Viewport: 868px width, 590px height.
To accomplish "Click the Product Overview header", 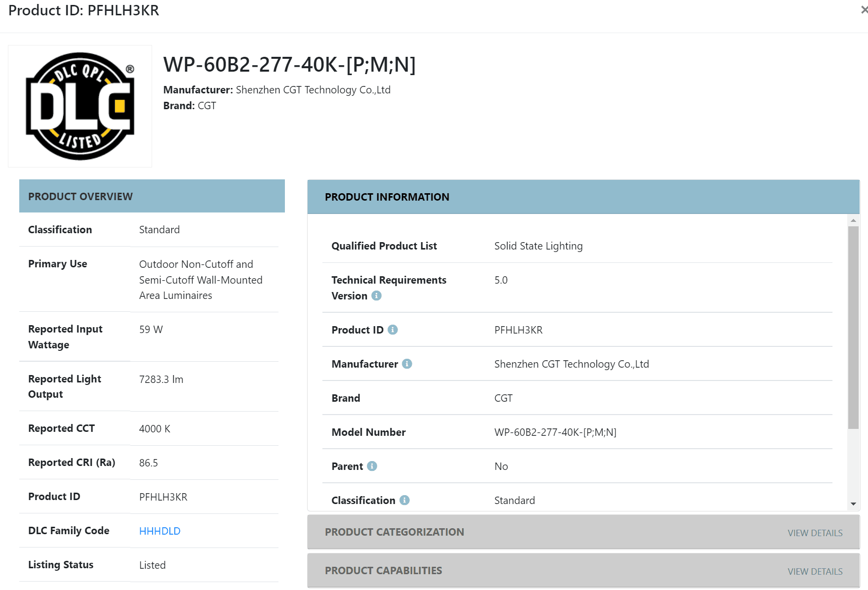I will tap(152, 196).
